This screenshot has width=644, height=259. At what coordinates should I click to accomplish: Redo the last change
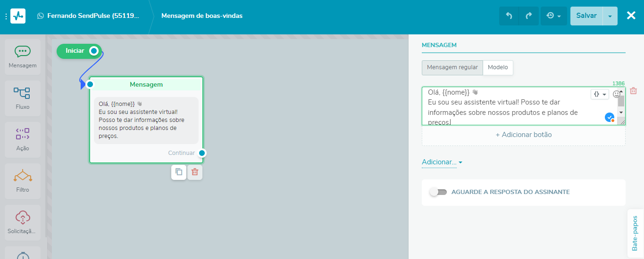(529, 16)
